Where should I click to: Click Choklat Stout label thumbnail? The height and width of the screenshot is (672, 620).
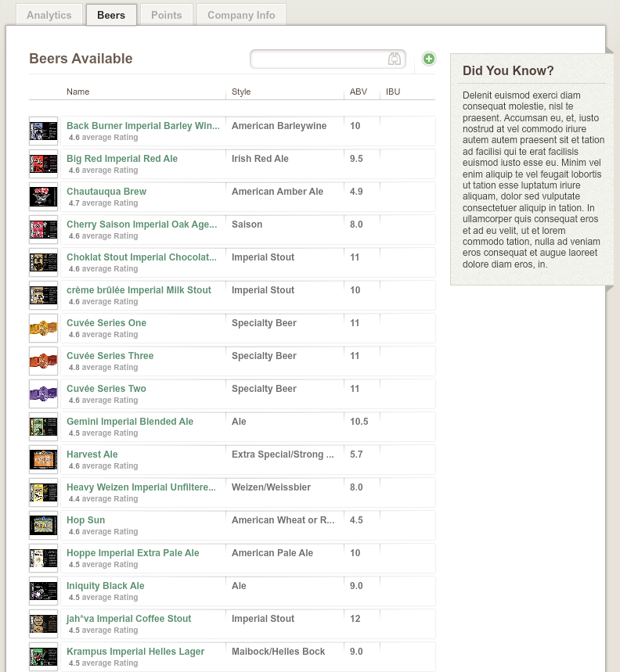coord(43,263)
